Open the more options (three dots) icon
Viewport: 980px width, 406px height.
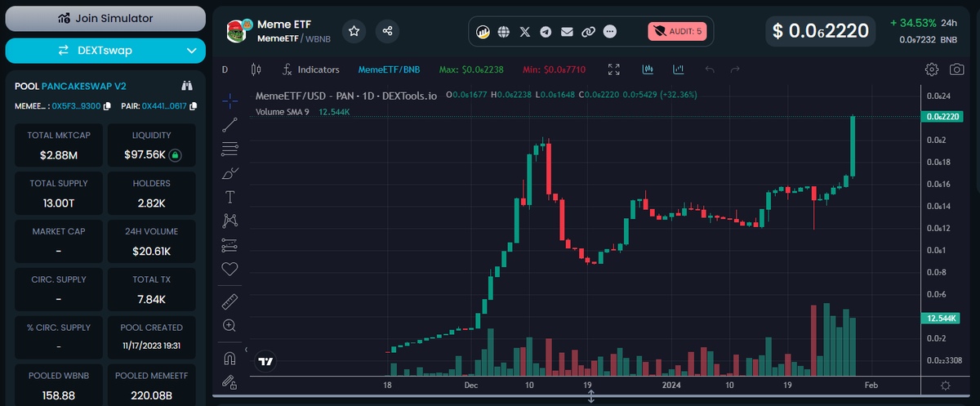pos(609,32)
